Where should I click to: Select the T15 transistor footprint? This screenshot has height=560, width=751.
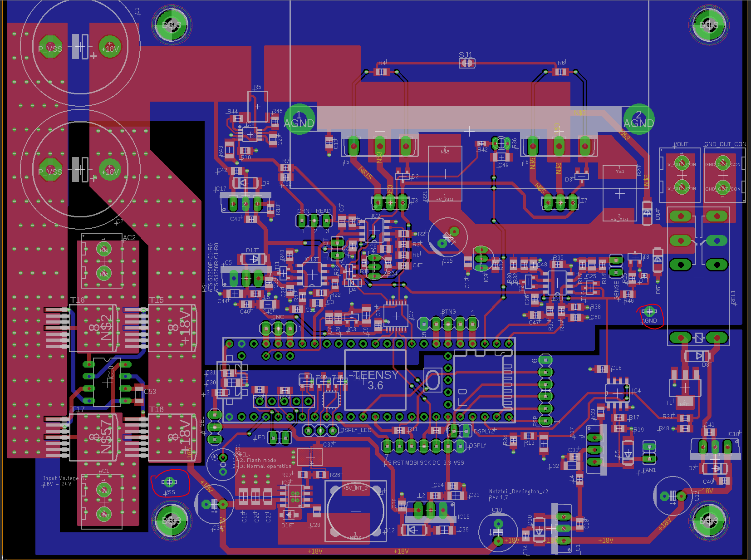pyautogui.click(x=161, y=328)
